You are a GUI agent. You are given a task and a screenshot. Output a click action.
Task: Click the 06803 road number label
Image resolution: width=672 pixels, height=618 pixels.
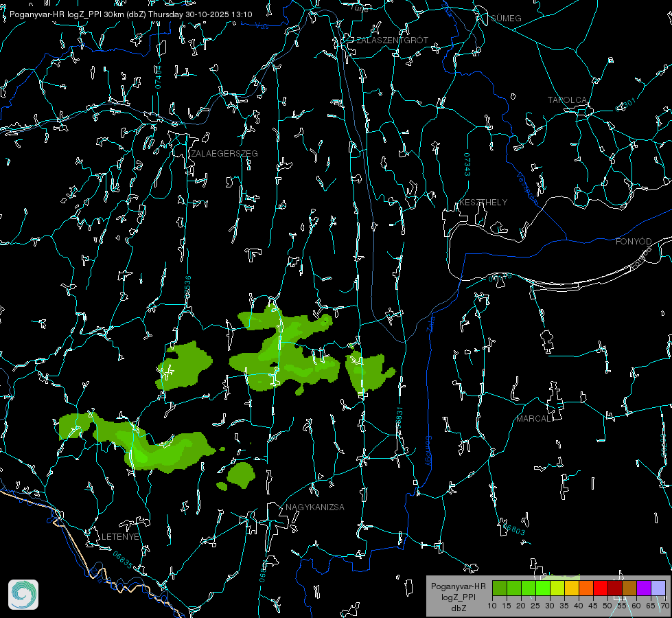(513, 528)
